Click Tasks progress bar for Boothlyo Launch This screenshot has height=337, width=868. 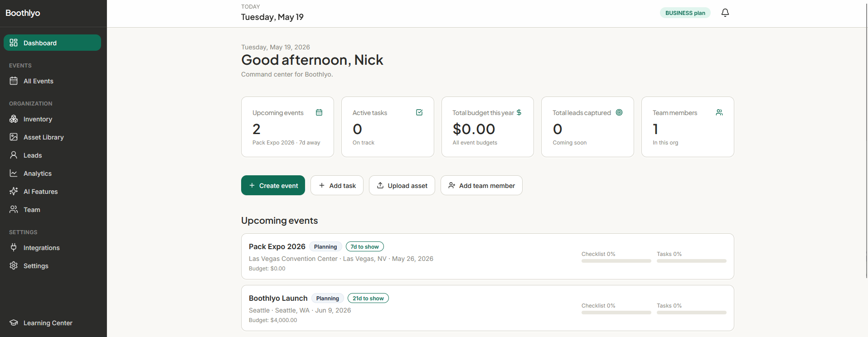692,313
